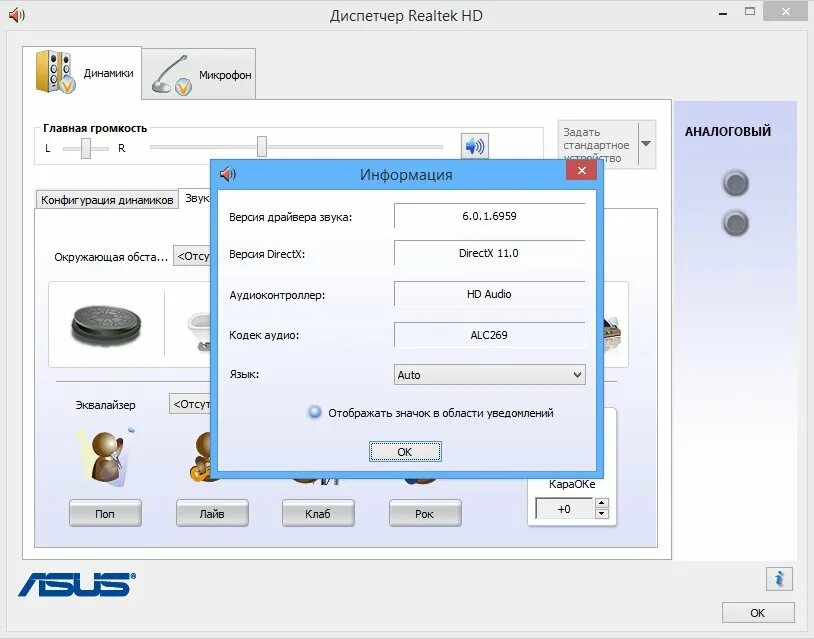Open the Конфигурация динамиков tab
The height and width of the screenshot is (639, 814).
(x=104, y=198)
